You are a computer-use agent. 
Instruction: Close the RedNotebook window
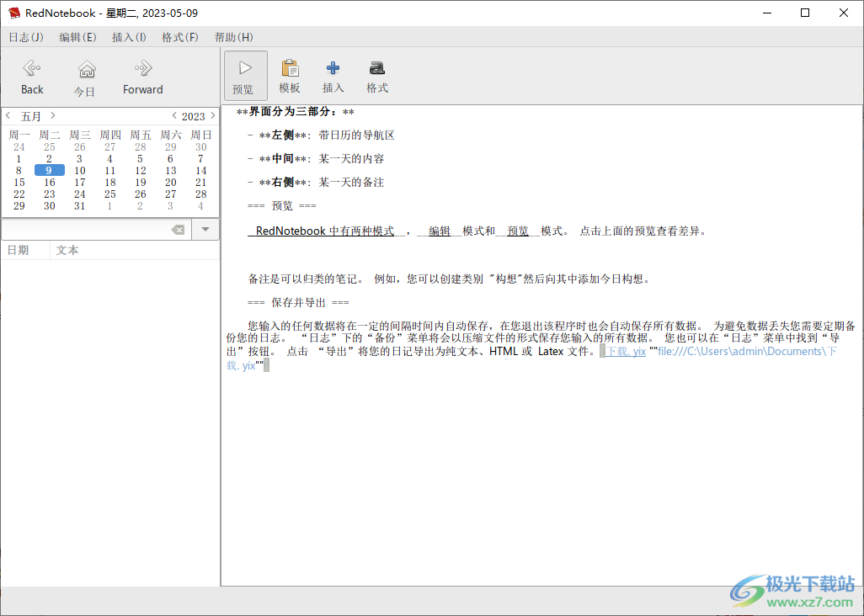(844, 13)
